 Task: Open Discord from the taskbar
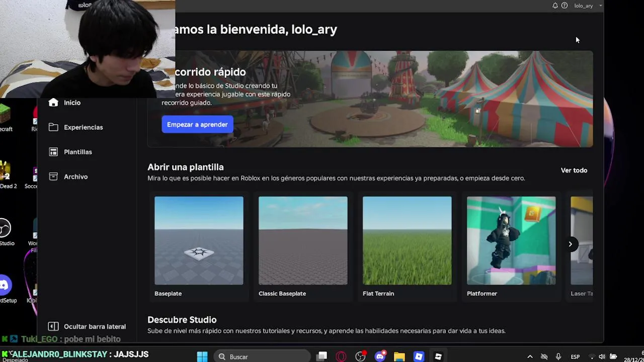[380, 356]
